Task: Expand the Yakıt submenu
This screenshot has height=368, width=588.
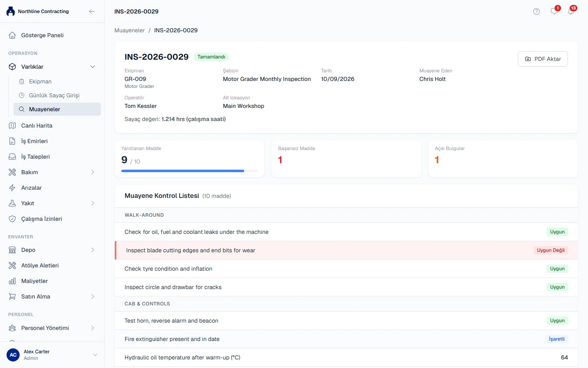Action: click(x=93, y=203)
